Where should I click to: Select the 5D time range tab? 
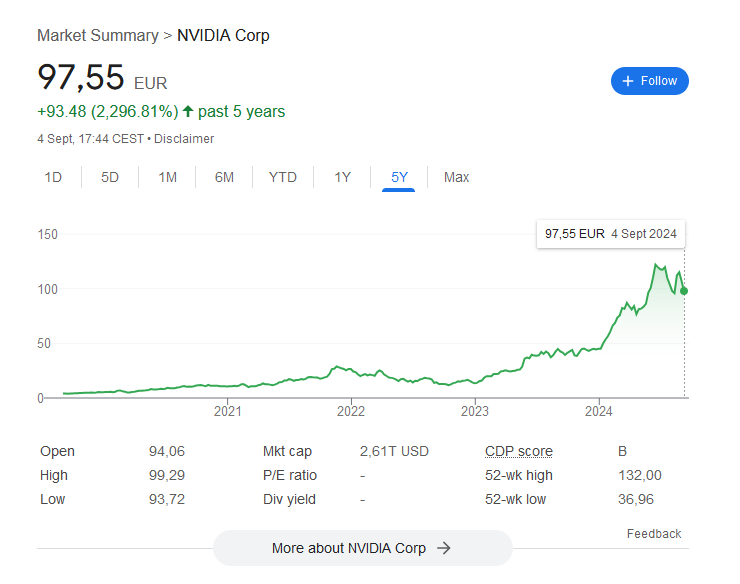[x=110, y=177]
